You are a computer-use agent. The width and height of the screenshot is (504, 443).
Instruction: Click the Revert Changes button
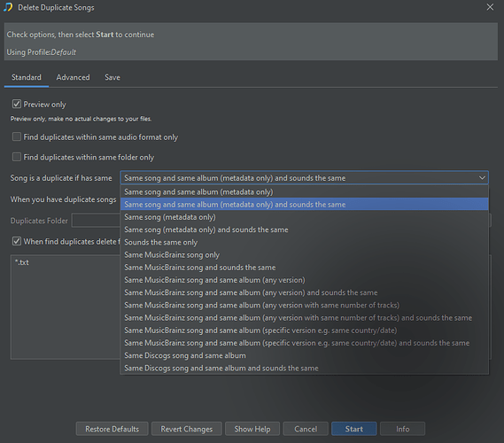(186, 429)
